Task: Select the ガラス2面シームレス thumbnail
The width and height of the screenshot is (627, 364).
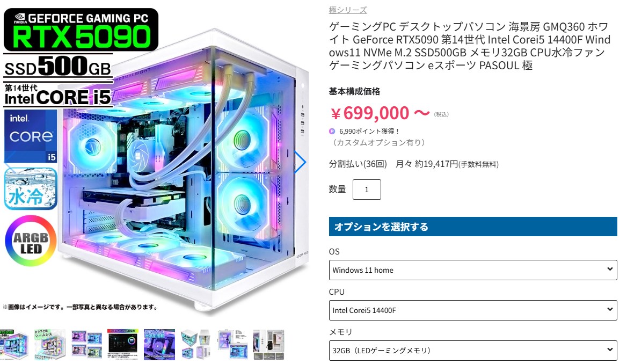Action: (x=49, y=344)
